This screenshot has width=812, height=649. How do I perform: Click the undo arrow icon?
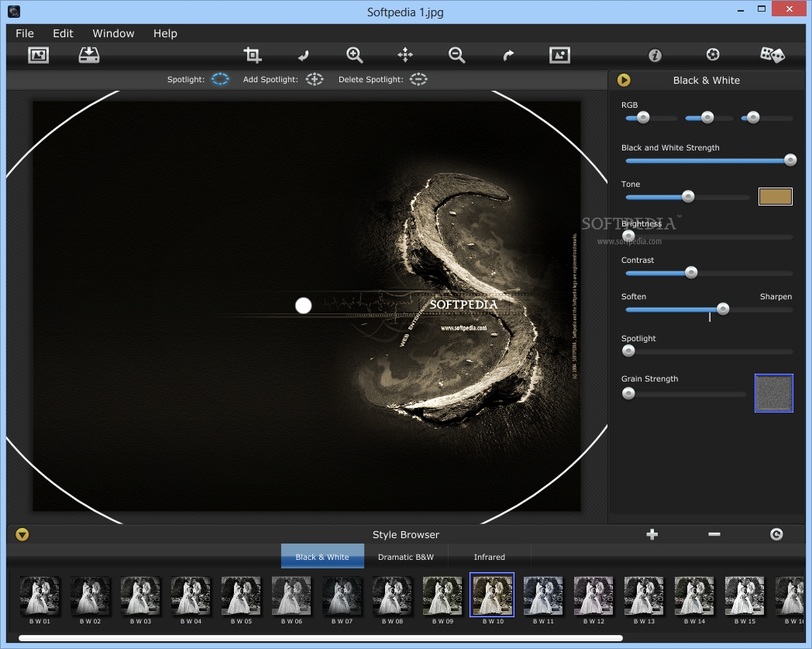[304, 55]
